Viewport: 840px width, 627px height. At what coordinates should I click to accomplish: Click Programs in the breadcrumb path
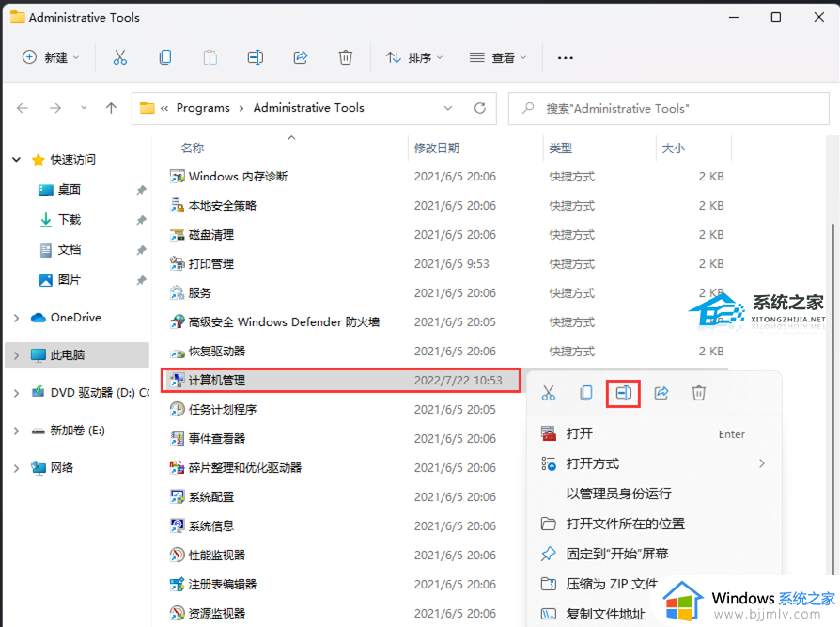pos(203,108)
